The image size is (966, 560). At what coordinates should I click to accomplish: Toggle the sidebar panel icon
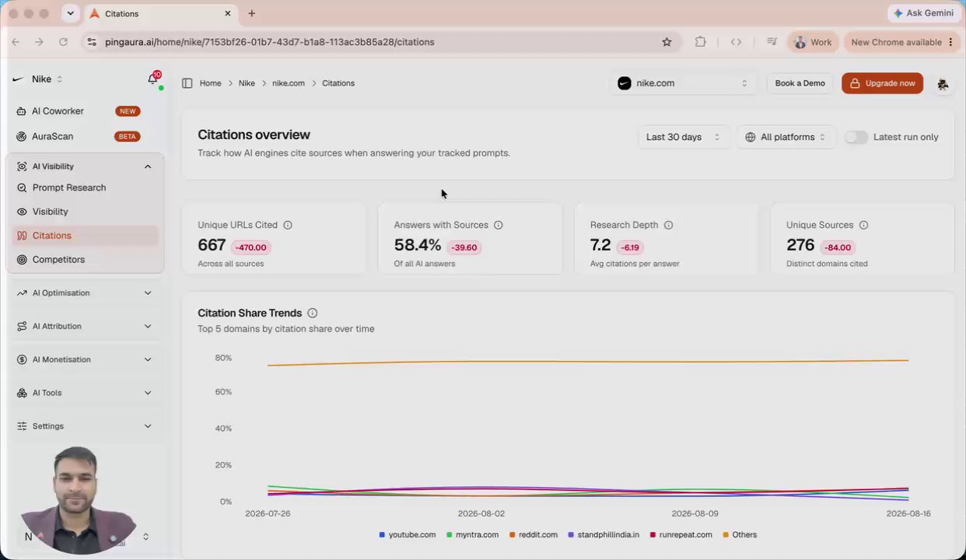click(x=187, y=83)
